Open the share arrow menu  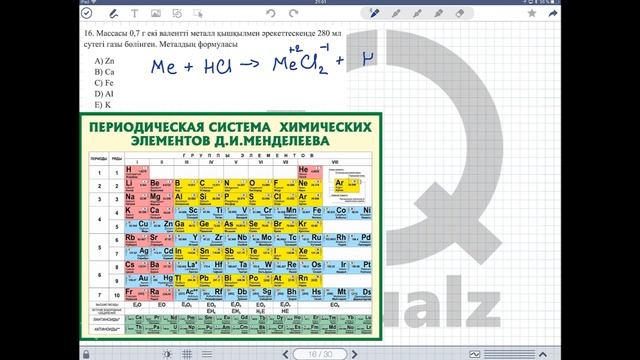tap(553, 13)
